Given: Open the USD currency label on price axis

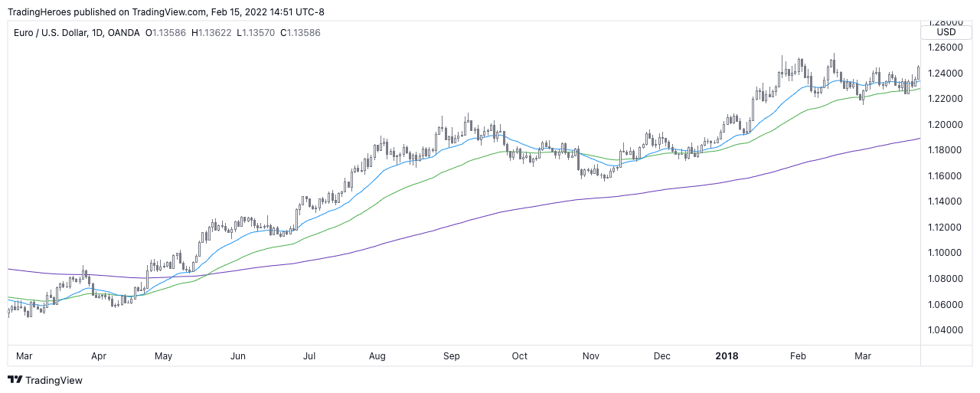Looking at the screenshot, I should click(946, 32).
